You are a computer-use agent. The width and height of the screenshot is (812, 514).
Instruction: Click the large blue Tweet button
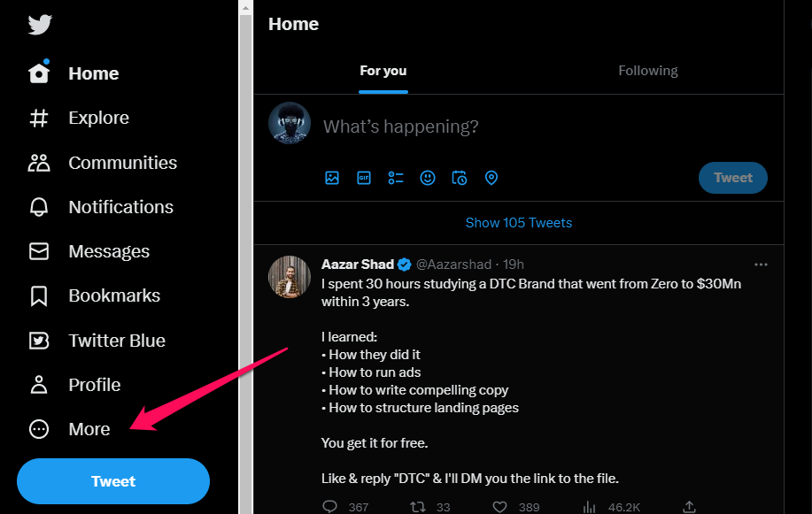(113, 481)
